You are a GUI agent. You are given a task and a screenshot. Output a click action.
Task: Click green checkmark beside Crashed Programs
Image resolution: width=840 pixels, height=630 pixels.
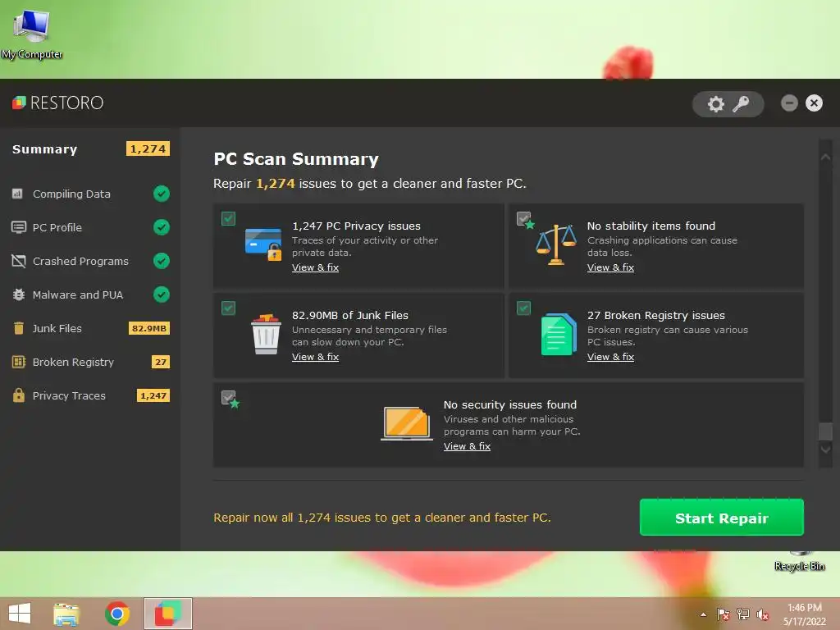click(x=162, y=261)
